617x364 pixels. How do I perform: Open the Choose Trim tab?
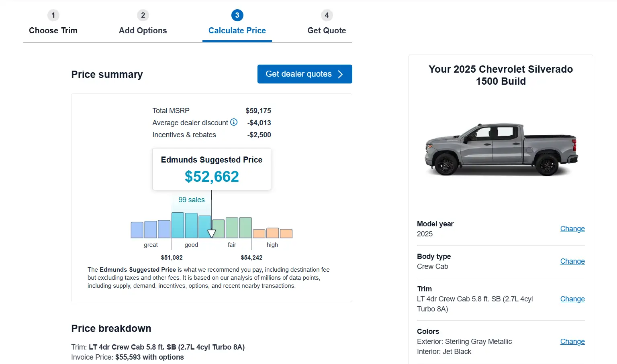point(53,31)
